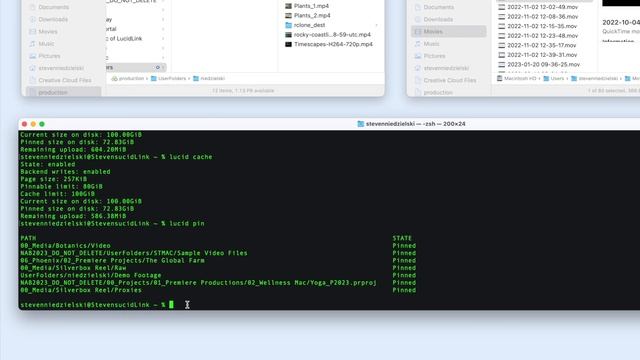This screenshot has height=360, width=640.
Task: Click PATH column header in Terminal
Action: (x=28, y=238)
